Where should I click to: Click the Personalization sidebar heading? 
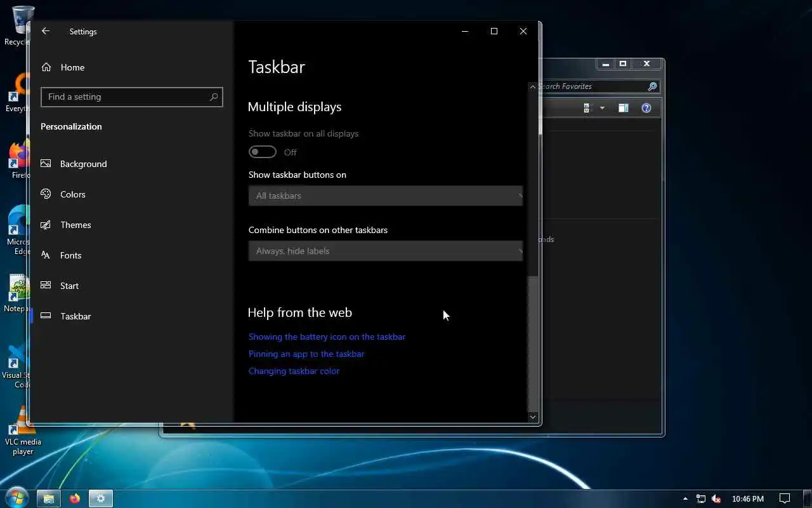click(x=71, y=126)
